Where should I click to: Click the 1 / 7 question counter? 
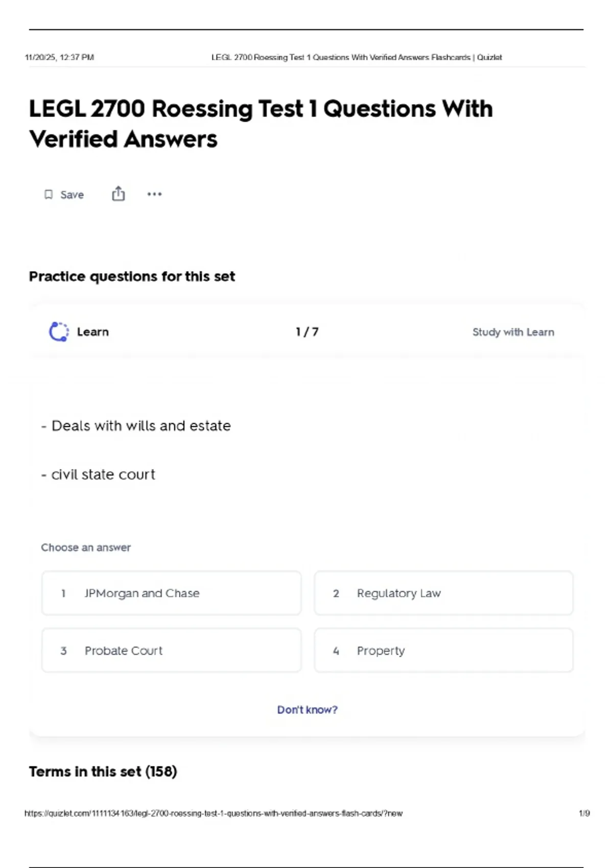307,332
